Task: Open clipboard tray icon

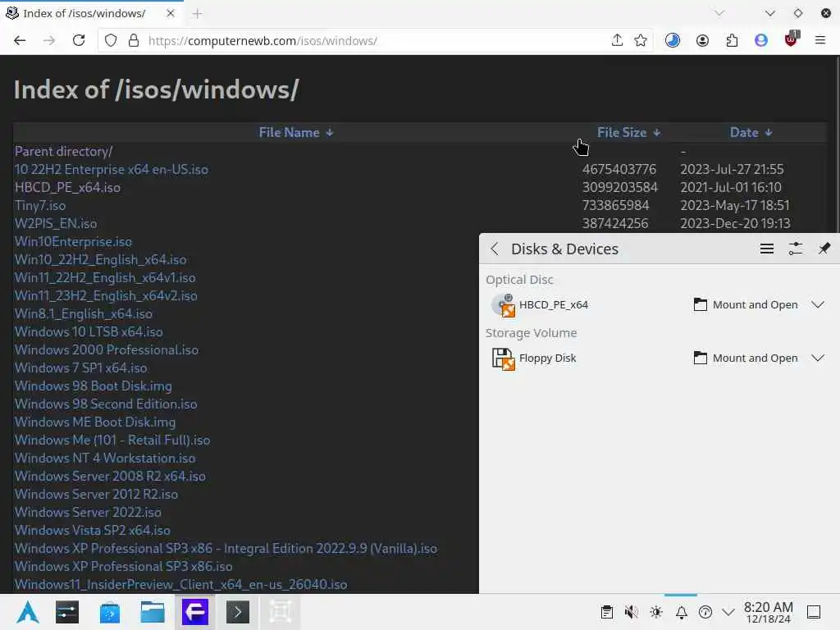Action: pyautogui.click(x=606, y=612)
